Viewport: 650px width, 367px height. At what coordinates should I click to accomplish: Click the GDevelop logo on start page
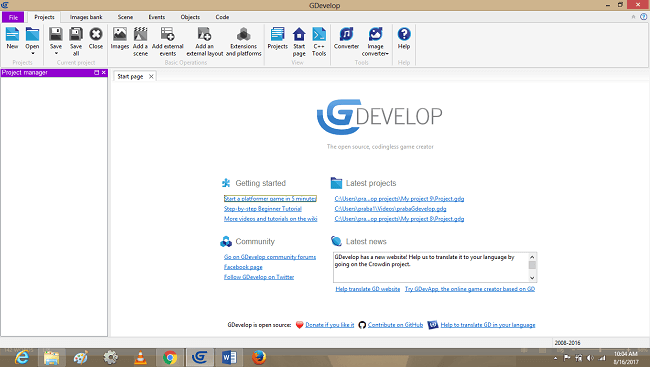click(x=379, y=117)
